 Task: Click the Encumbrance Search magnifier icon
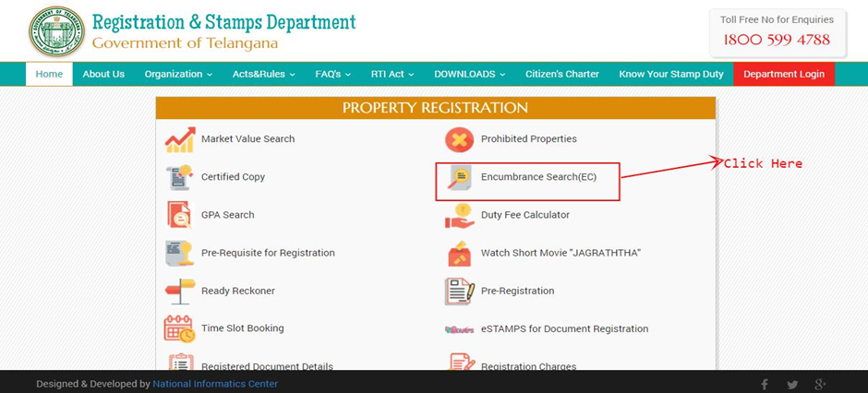pyautogui.click(x=460, y=178)
